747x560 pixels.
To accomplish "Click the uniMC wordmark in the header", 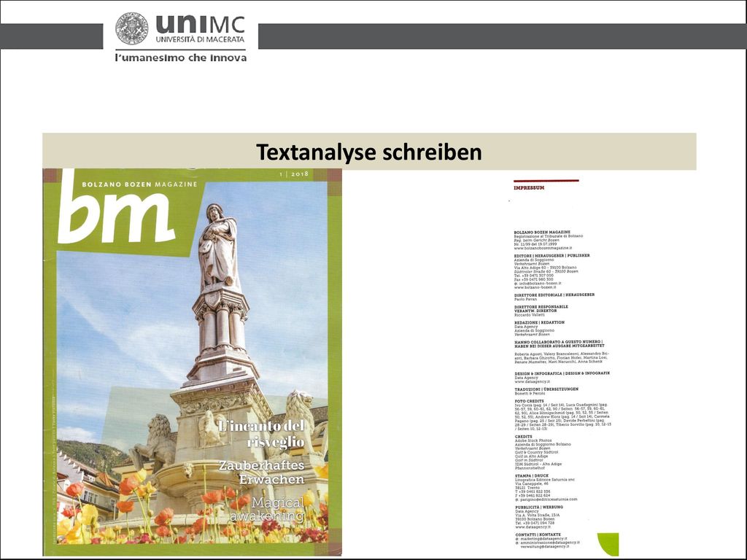I will (200, 24).
